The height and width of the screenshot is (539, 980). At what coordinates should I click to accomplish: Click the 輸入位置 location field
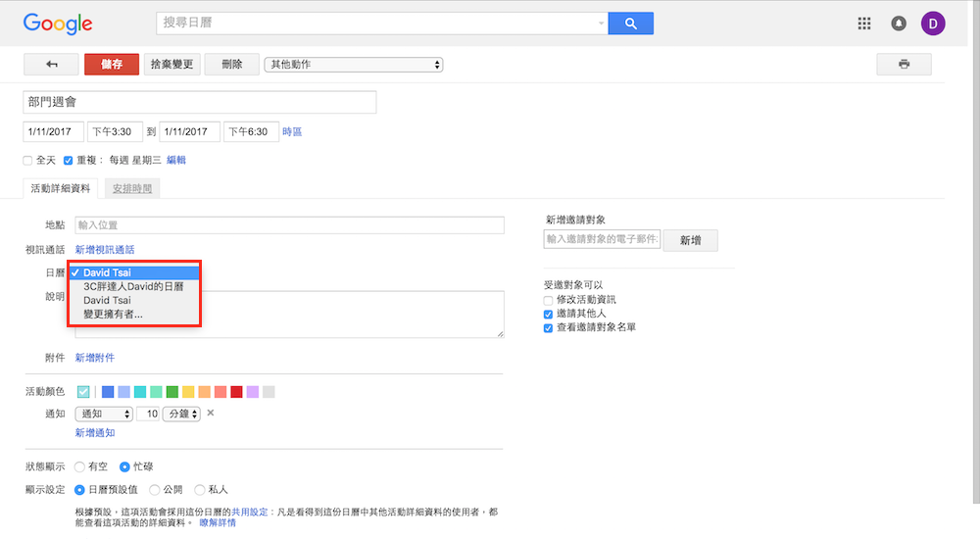pyautogui.click(x=289, y=225)
